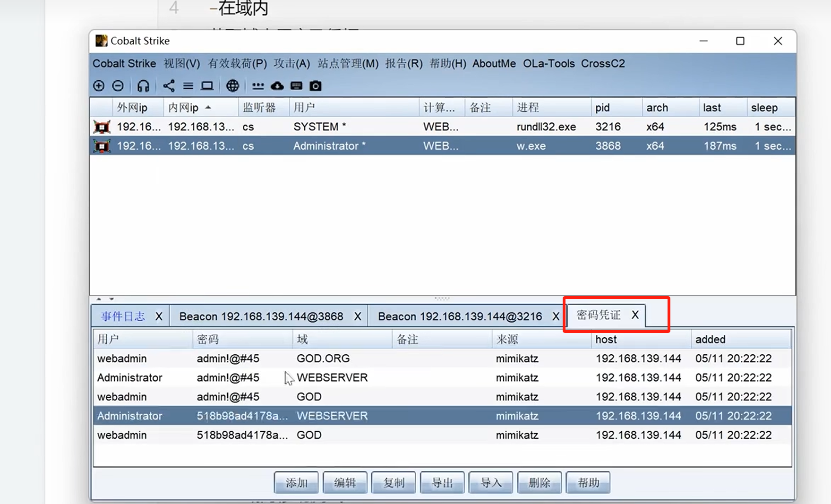This screenshot has width=831, height=504.
Task: Sort credentials by added column header
Action: point(741,340)
